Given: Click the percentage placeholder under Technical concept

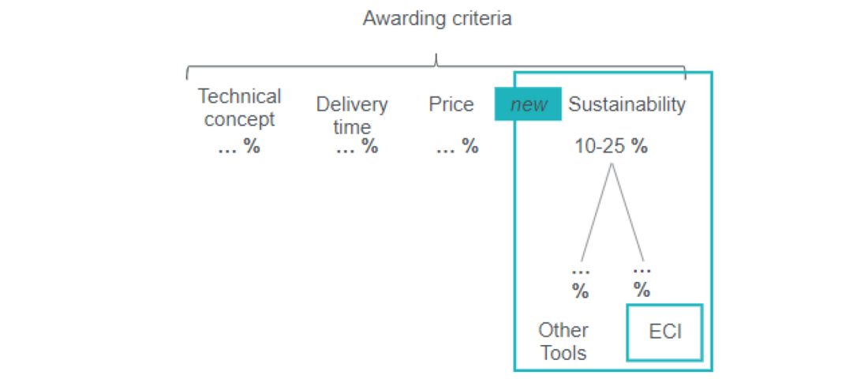Looking at the screenshot, I should [239, 146].
